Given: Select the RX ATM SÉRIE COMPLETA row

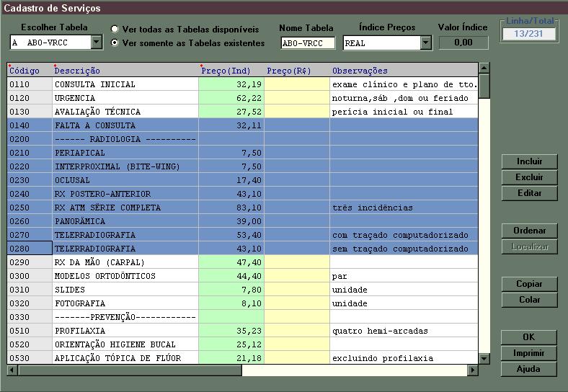Looking at the screenshot, I should [x=242, y=208].
